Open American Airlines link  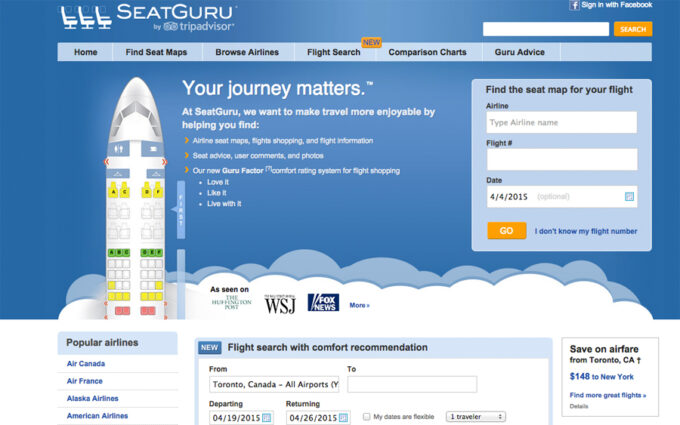click(97, 415)
